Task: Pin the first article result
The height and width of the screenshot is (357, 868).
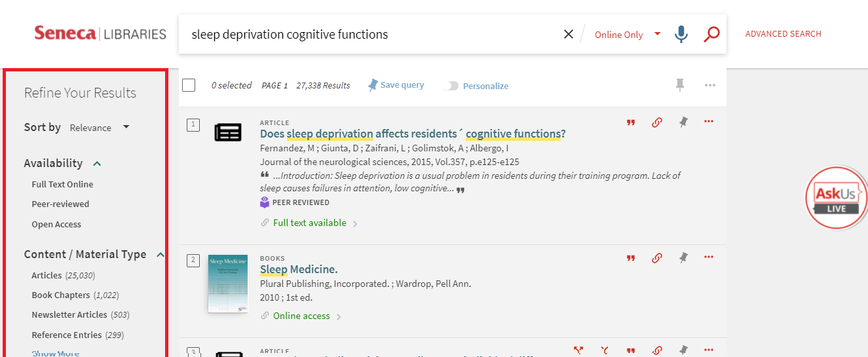Action: [x=683, y=122]
